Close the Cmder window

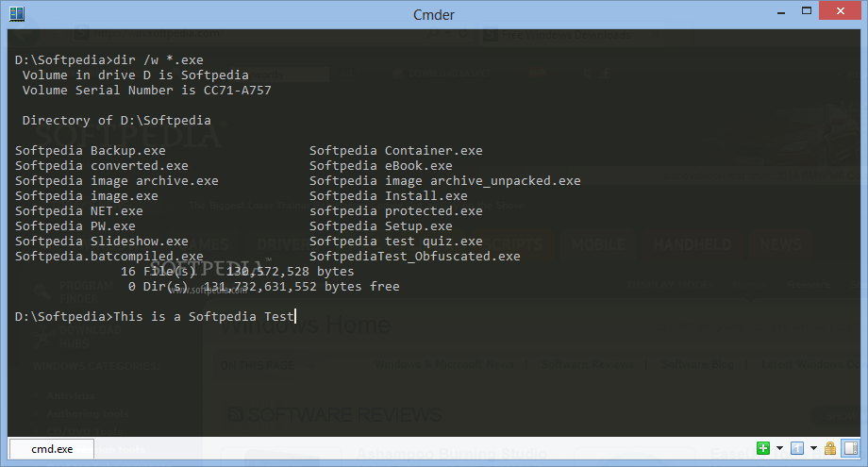click(841, 11)
